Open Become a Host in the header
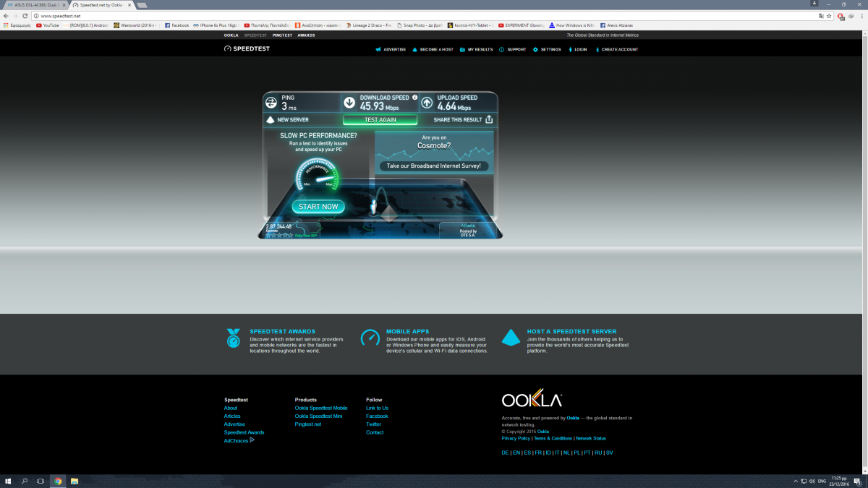 tap(433, 50)
